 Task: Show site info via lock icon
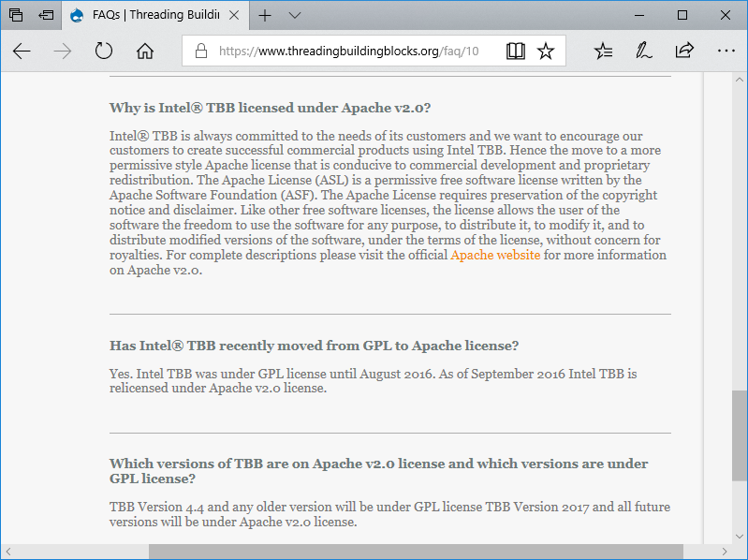(200, 51)
